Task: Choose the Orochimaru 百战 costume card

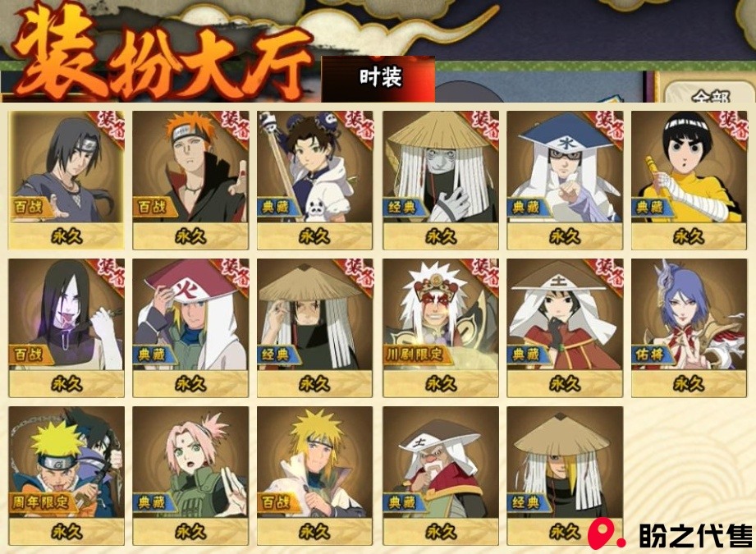Action: pos(66,327)
